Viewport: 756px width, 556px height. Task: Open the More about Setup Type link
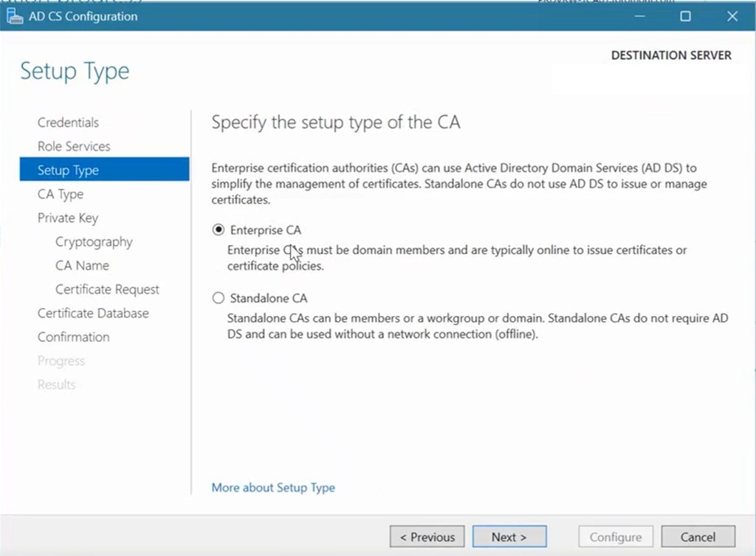[x=273, y=487]
